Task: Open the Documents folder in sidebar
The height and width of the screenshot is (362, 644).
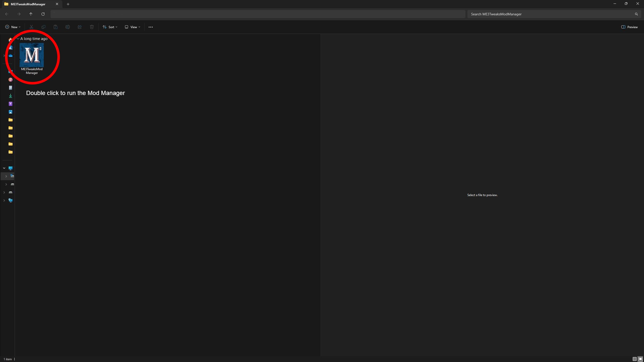Action: (11, 88)
